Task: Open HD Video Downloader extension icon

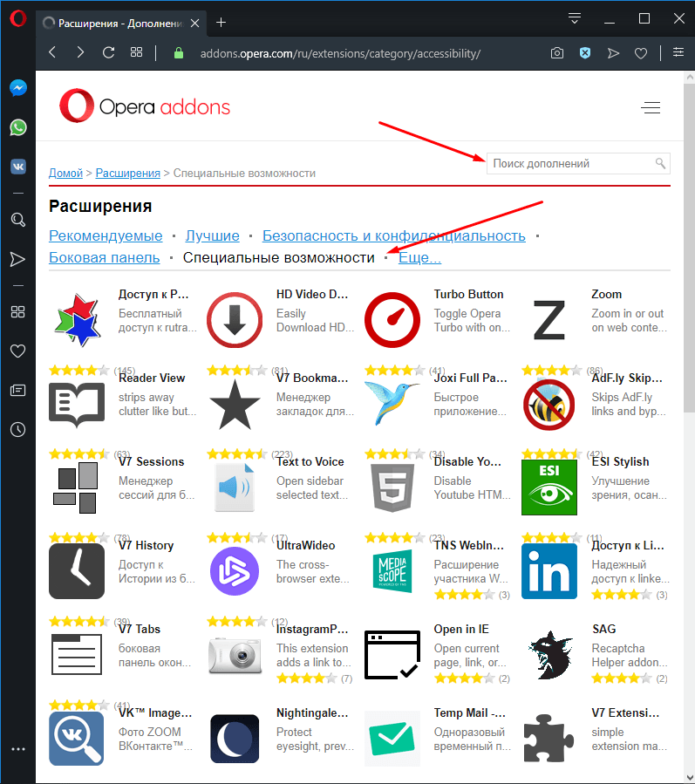Action: 235,320
